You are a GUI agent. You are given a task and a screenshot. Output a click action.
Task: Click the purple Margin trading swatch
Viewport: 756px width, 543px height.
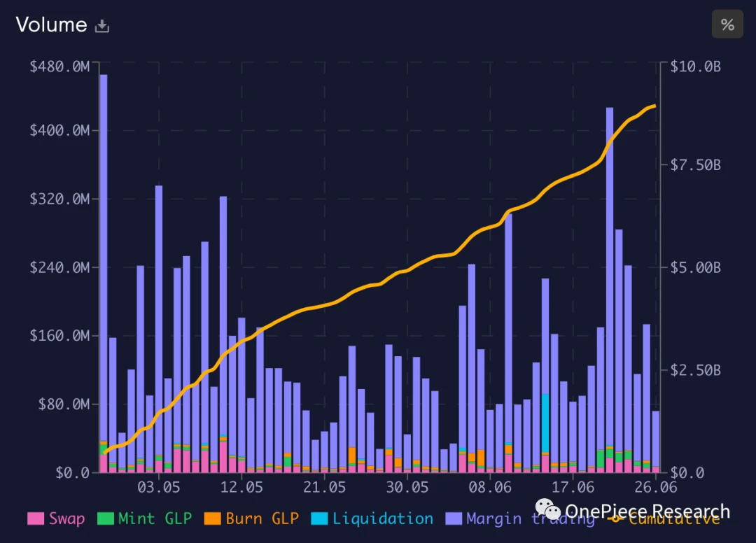click(x=454, y=519)
